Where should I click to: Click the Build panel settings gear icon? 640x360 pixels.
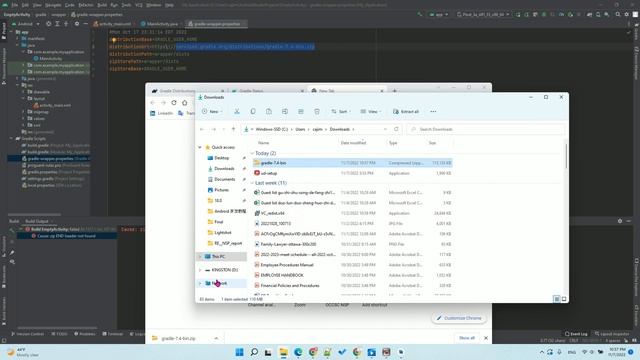pos(620,221)
